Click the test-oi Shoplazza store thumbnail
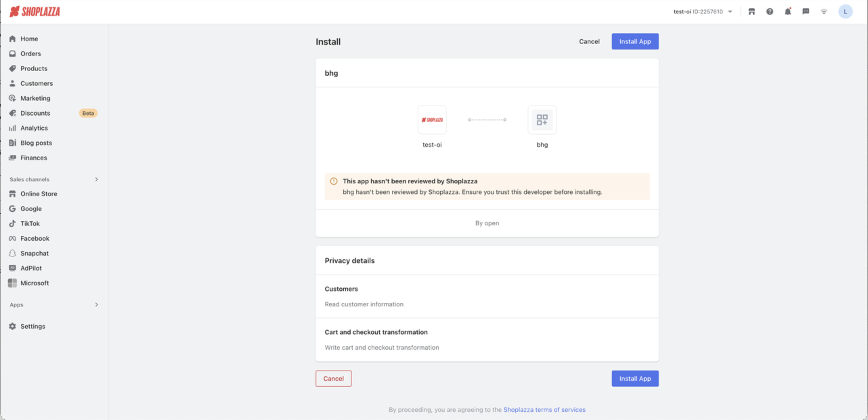This screenshot has width=868, height=420. pos(432,120)
